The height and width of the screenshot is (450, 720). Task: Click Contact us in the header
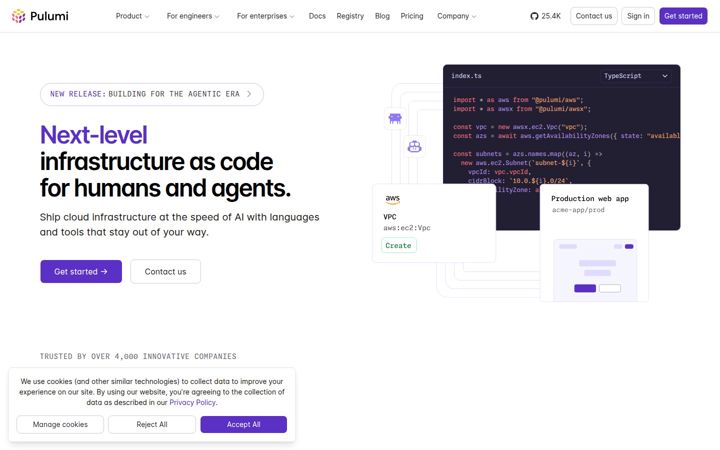coord(594,16)
